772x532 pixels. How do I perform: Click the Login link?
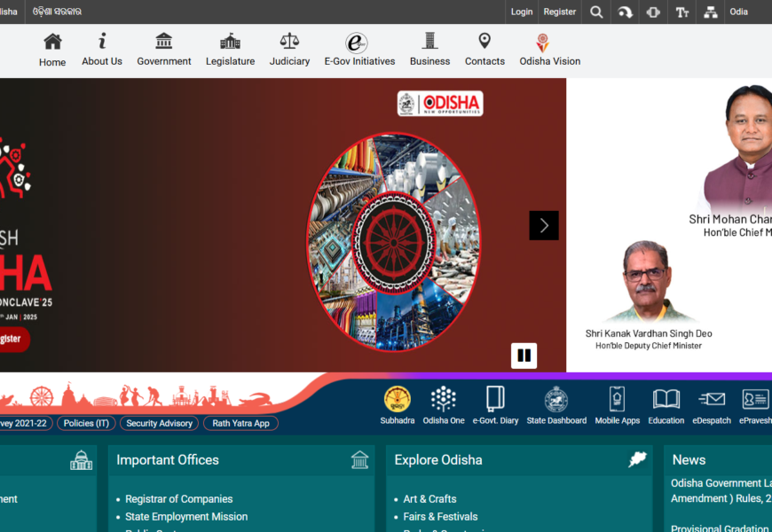click(x=522, y=12)
